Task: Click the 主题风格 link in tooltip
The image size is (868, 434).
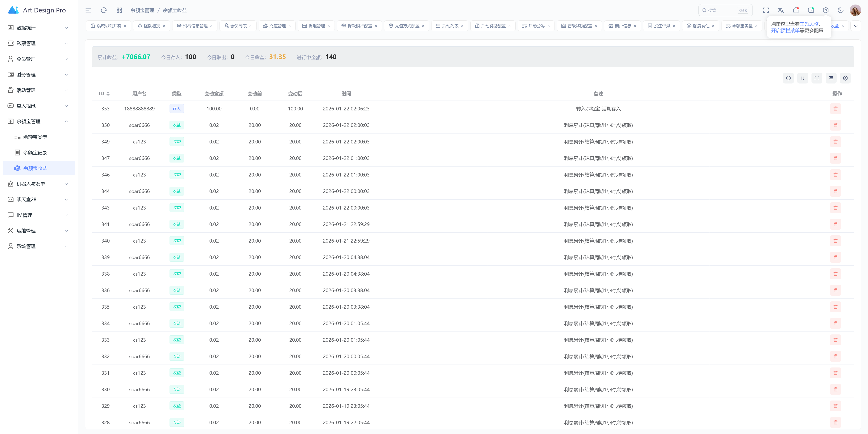Action: tap(809, 24)
